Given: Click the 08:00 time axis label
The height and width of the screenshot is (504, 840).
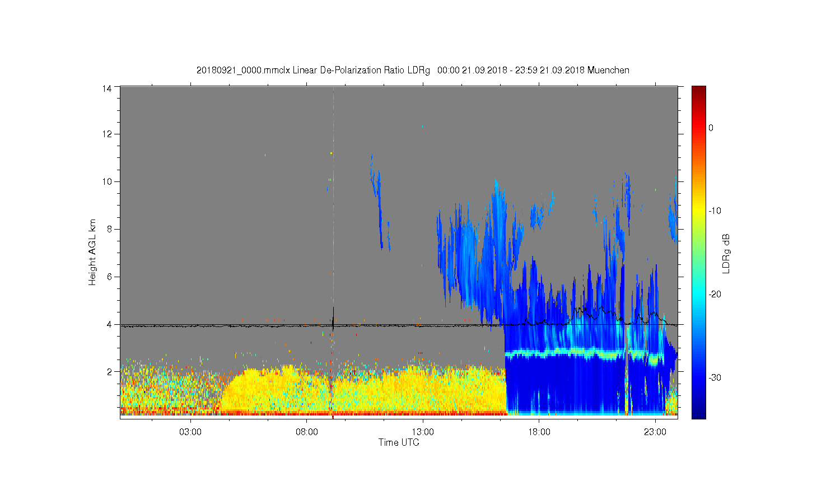Looking at the screenshot, I should pos(307,432).
